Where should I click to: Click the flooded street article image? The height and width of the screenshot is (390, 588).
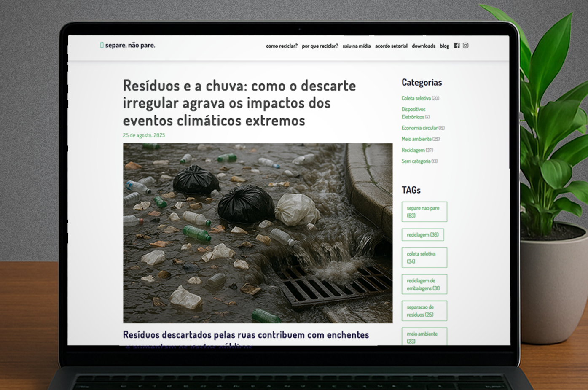click(258, 233)
